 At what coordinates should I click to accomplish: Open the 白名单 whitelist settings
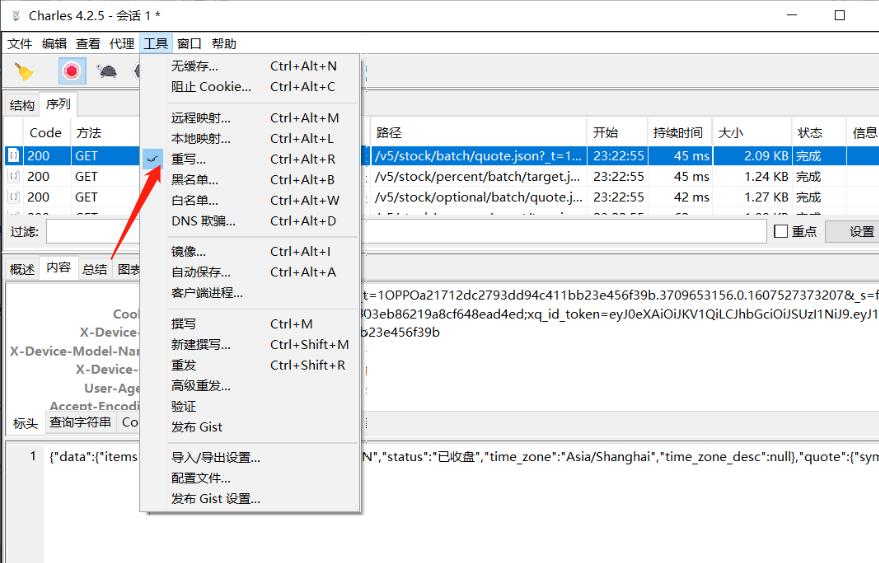click(250, 201)
